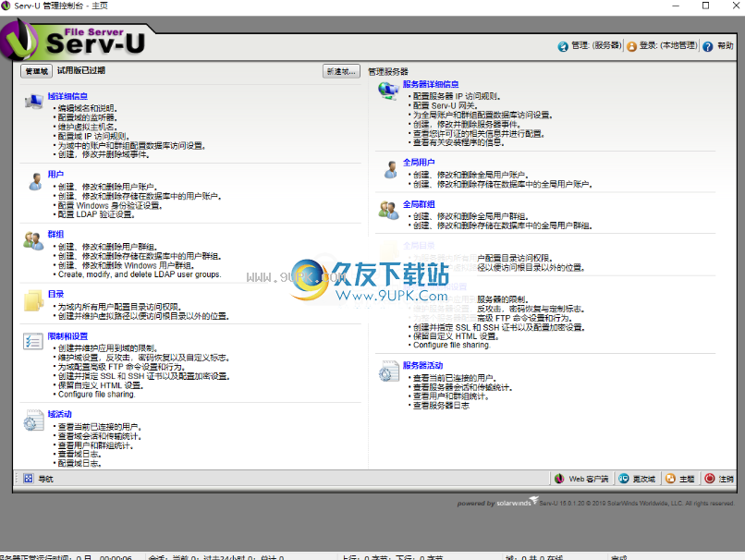Viewport: 745px width, 560px height.
Task: Open the 主题 theme icon
Action: point(670,479)
